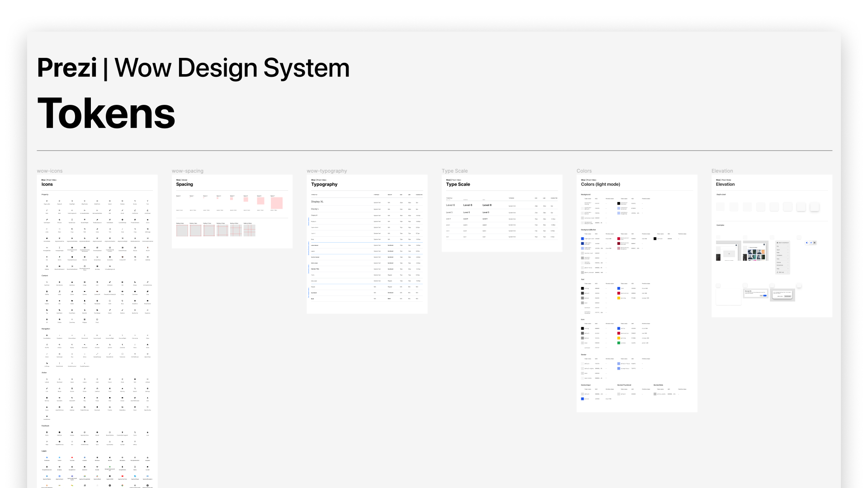Click the blue highlight swatch under Background/Button
This screenshot has height=488, width=868.
582,239
